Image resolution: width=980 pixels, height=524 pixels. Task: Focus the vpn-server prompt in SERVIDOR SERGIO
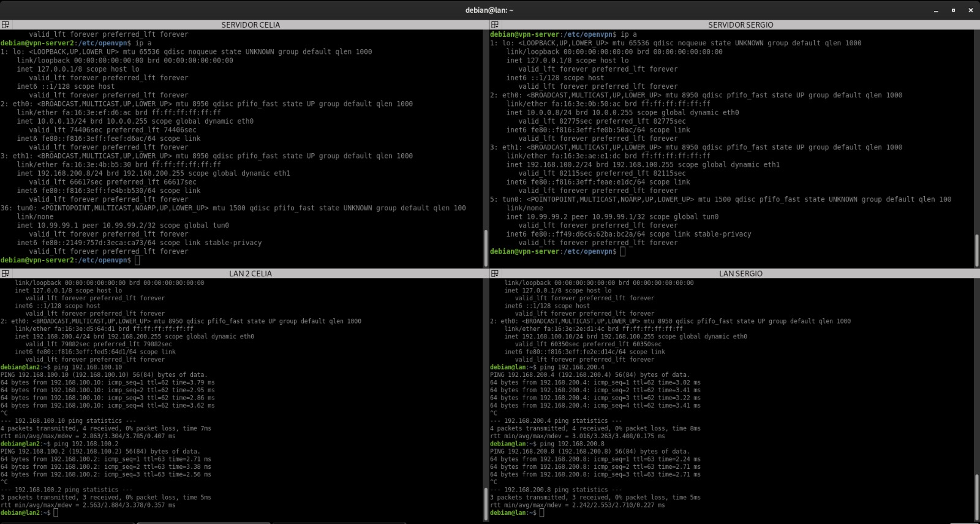[x=622, y=251]
